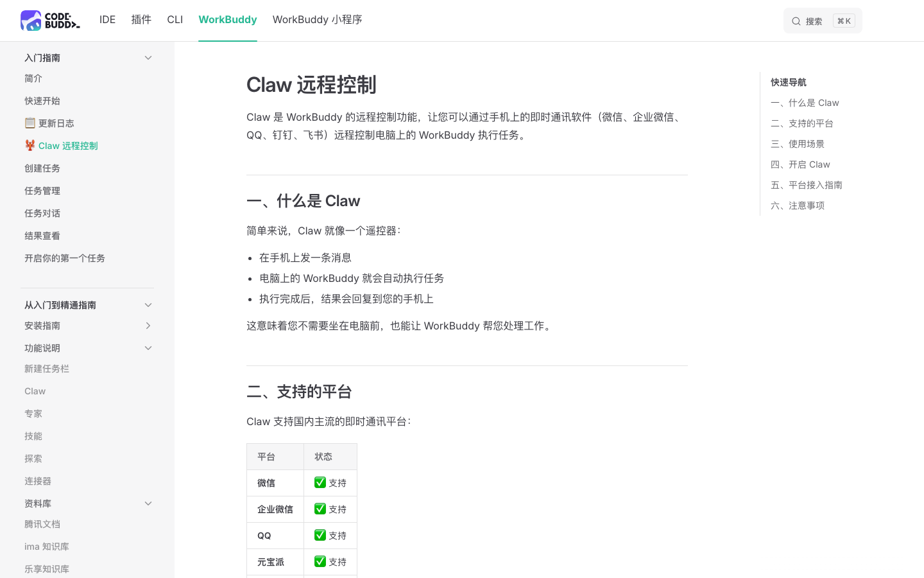The width and height of the screenshot is (924, 578).
Task: Open 开启你的第一个任务 in the sidebar
Action: coord(65,258)
